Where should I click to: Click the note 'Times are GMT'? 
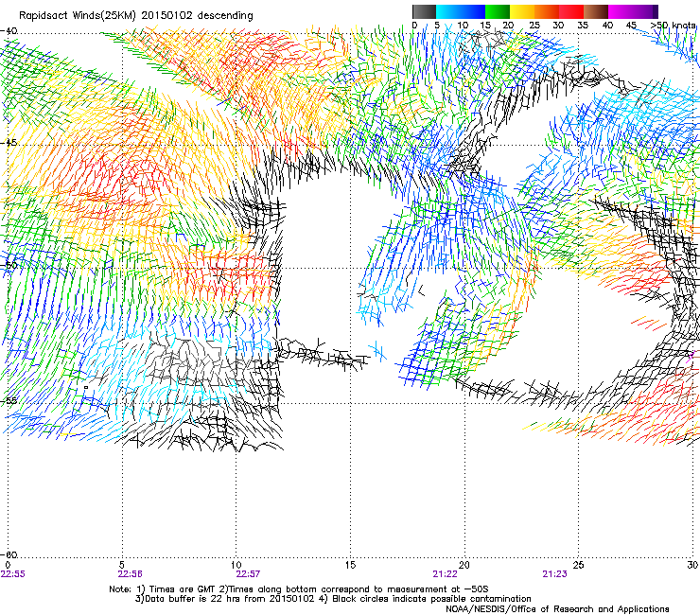click(181, 589)
